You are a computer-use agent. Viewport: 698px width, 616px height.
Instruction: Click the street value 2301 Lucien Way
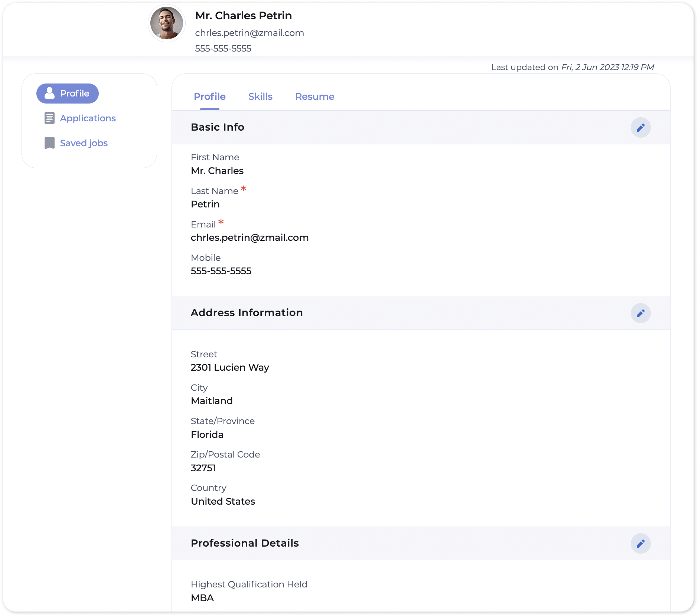pos(230,367)
